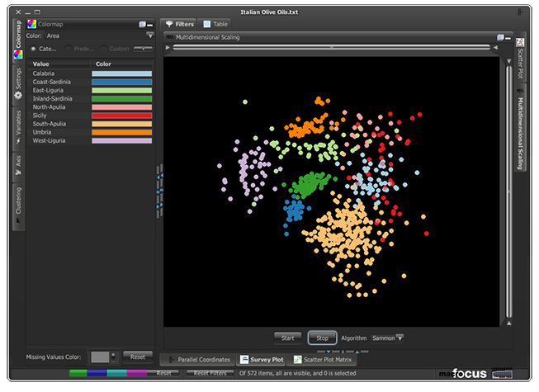Click the Table tab grid icon

pyautogui.click(x=206, y=25)
